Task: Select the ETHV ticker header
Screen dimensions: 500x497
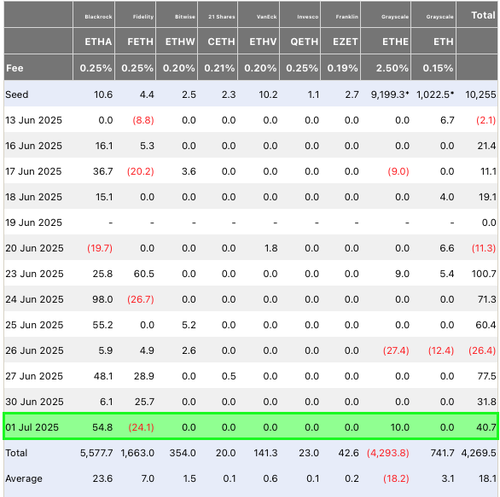Action: pos(263,42)
